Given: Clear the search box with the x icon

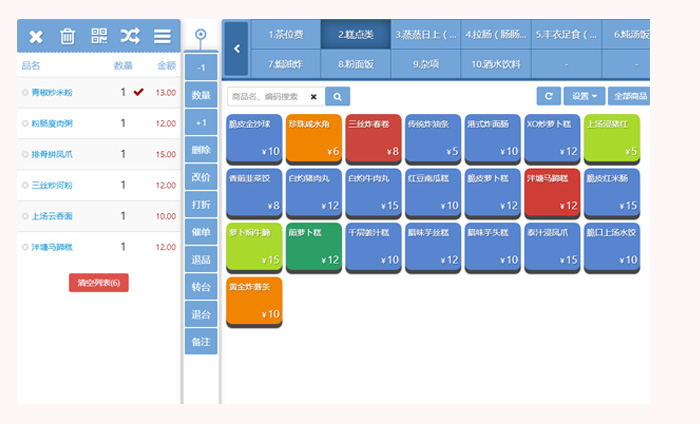Looking at the screenshot, I should click(314, 97).
